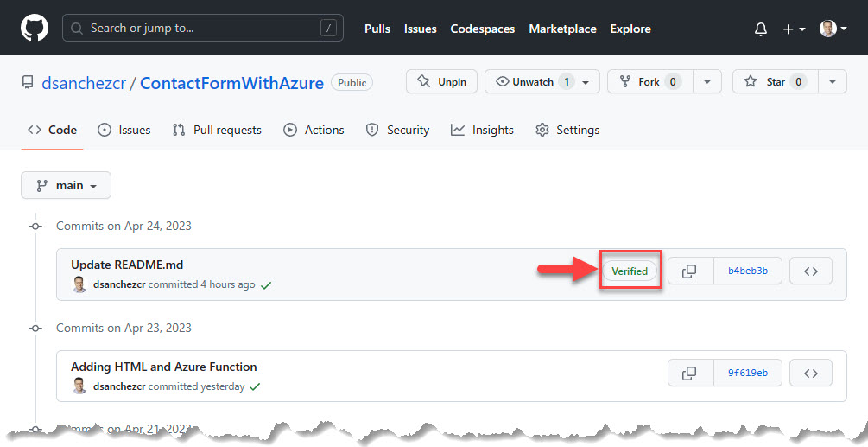Click the Verified badge
The height and width of the screenshot is (447, 868).
pyautogui.click(x=630, y=271)
